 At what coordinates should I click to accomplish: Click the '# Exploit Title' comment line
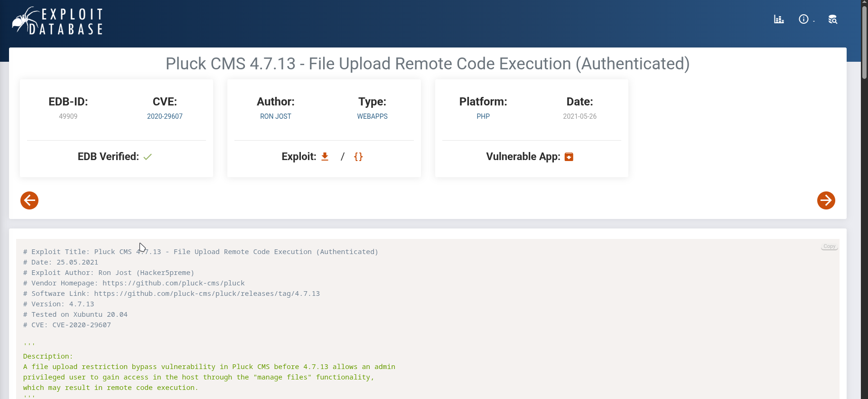(x=200, y=252)
